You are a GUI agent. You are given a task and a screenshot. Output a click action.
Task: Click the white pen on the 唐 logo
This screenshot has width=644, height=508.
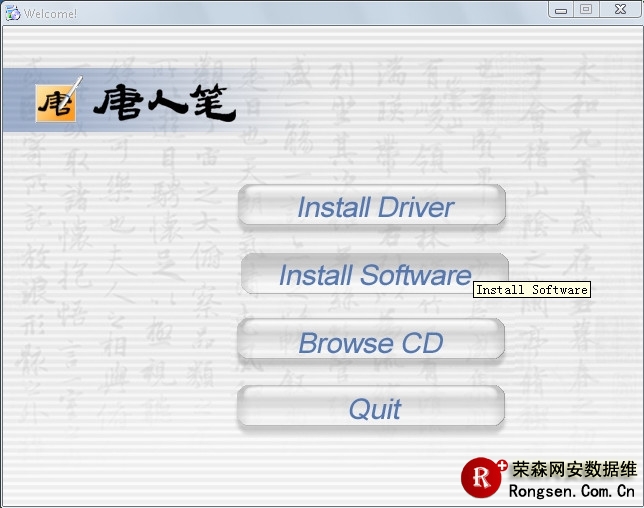(73, 89)
